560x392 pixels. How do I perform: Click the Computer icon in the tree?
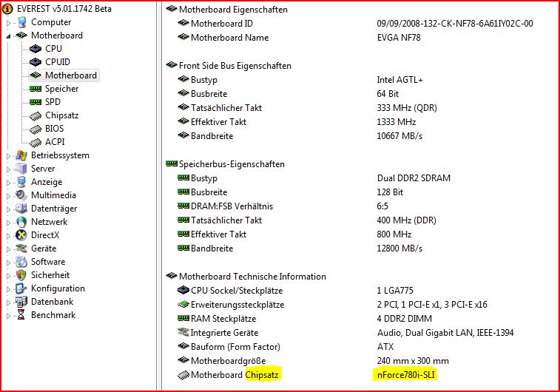coord(21,22)
